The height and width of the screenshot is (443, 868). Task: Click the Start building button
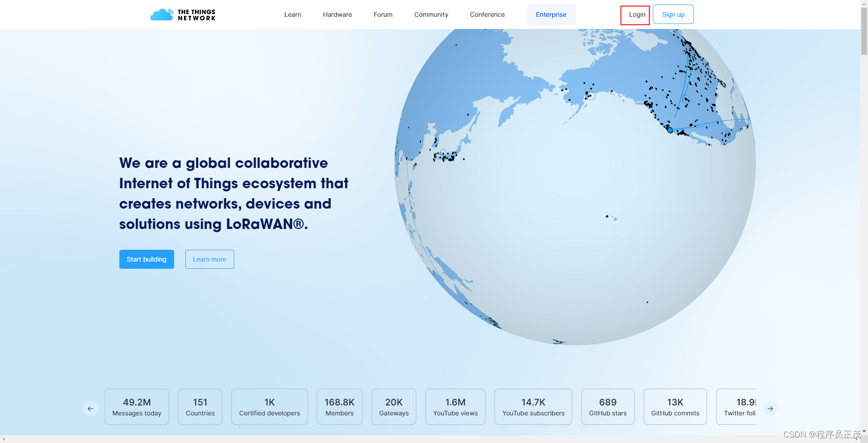coord(146,259)
